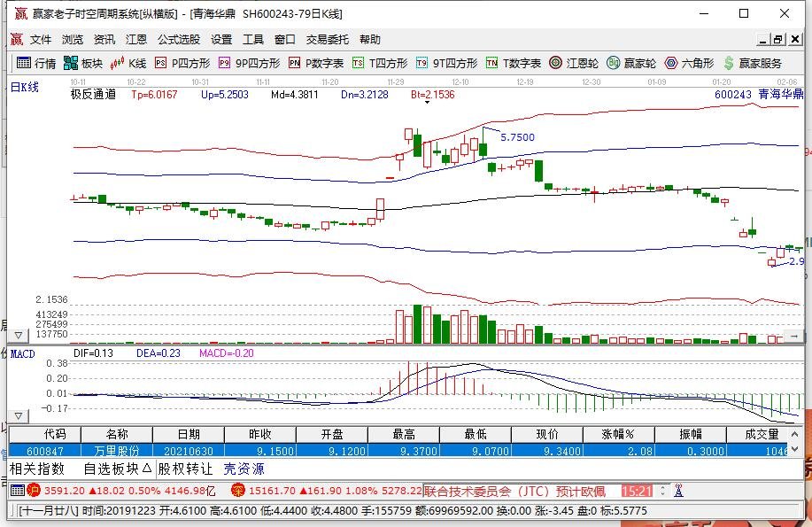The image size is (812, 527).
Task: Click the scrolling JTC news ticker text
Action: point(514,490)
